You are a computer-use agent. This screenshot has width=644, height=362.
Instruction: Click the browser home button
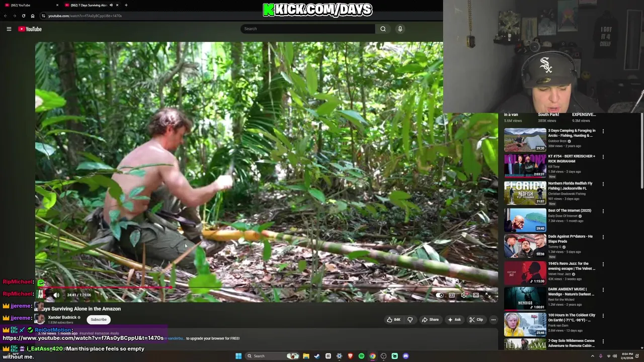(x=33, y=16)
